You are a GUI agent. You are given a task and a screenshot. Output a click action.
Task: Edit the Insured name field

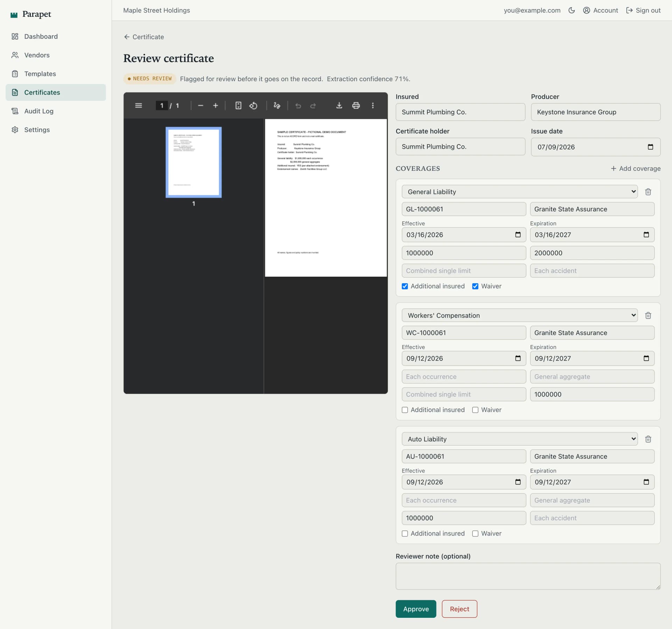(460, 112)
